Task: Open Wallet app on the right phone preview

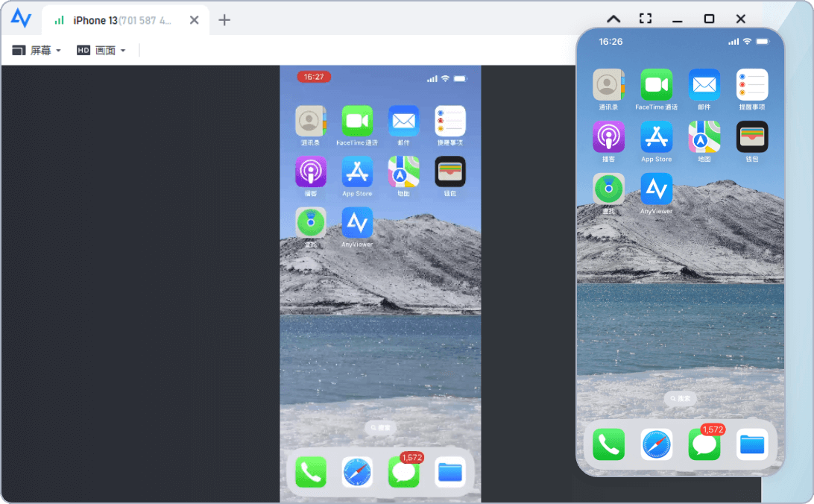Action: [x=752, y=137]
